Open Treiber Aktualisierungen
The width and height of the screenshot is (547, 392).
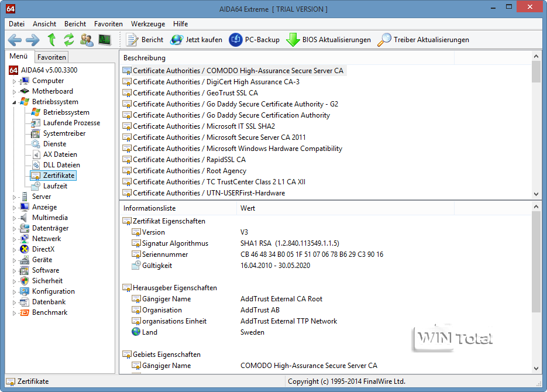click(423, 40)
